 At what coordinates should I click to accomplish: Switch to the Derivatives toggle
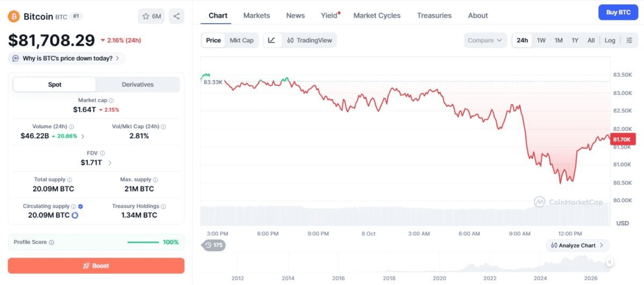pyautogui.click(x=138, y=85)
